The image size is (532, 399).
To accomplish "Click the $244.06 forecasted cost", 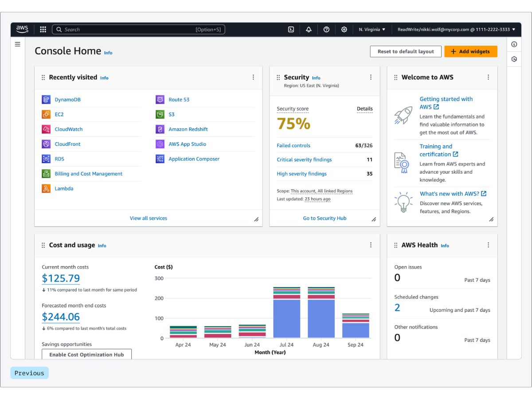I will coord(61,317).
